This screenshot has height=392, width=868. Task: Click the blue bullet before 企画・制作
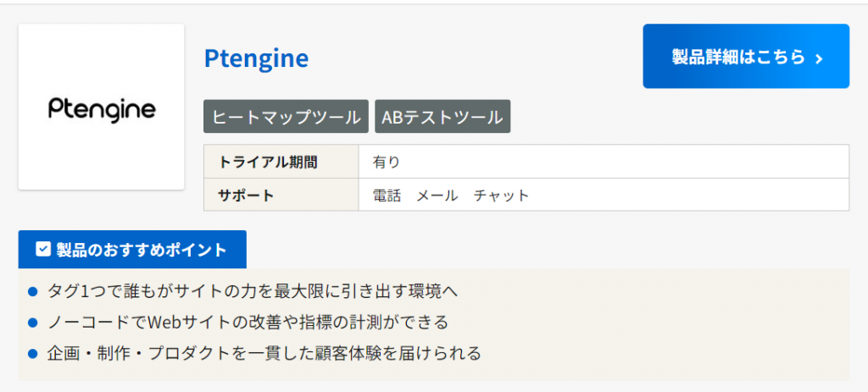point(33,353)
